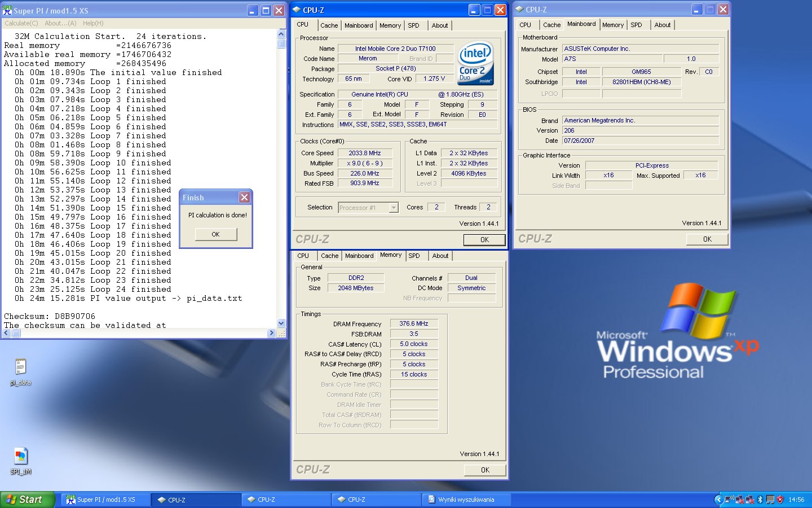The height and width of the screenshot is (508, 812).
Task: Open Cache tab in bottom memory CPU-Z window
Action: coord(329,256)
